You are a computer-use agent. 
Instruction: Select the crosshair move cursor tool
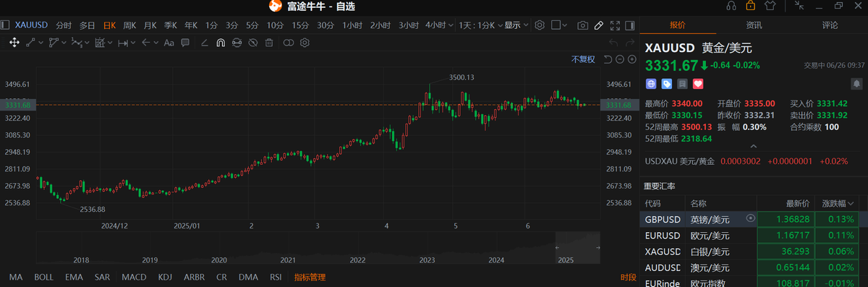pos(14,43)
